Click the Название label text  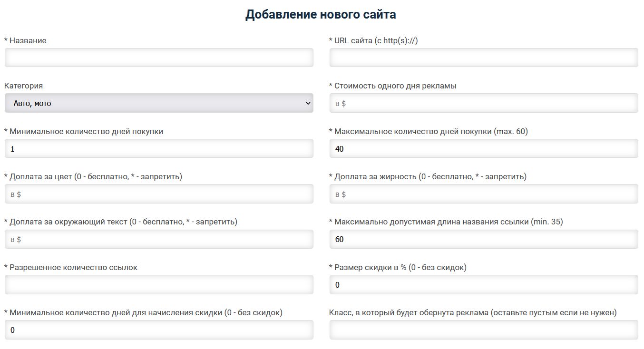(x=28, y=41)
